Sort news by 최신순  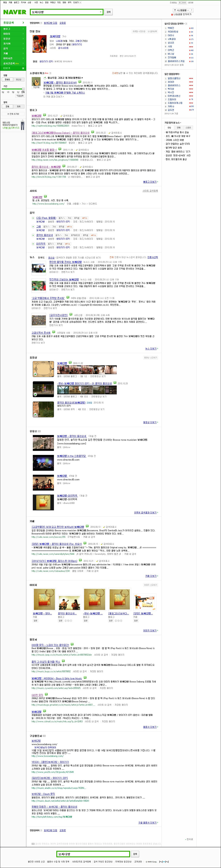click(51, 257)
